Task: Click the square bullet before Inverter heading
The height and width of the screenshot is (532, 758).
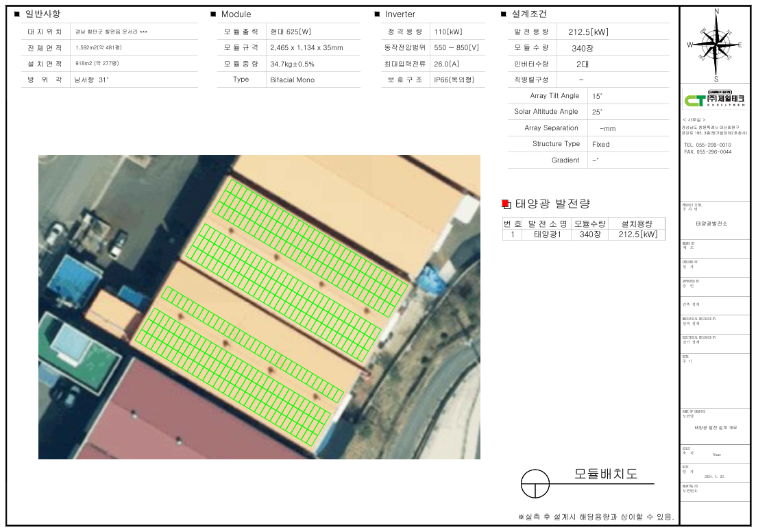Action: (377, 14)
